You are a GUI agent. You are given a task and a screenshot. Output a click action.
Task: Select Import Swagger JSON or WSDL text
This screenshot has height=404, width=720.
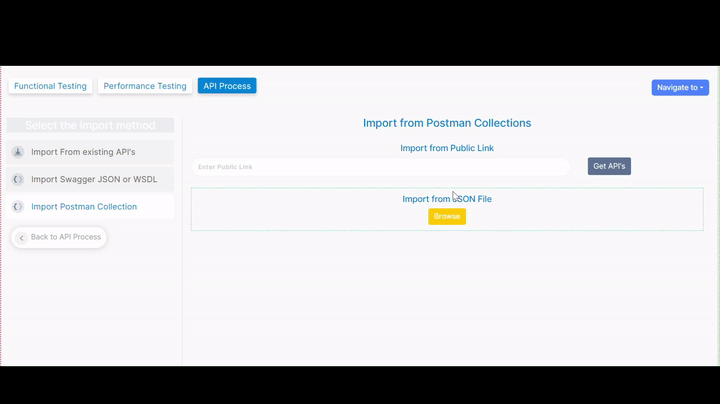coord(94,179)
